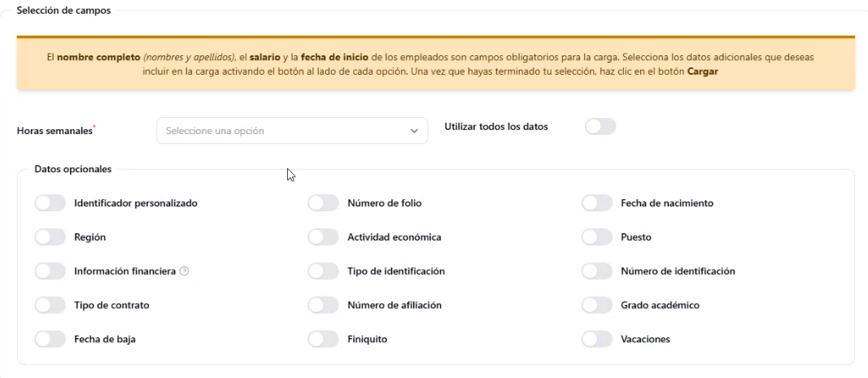This screenshot has height=378, width=868.
Task: Turn on Fecha de nacimiento toggle
Action: pos(597,203)
